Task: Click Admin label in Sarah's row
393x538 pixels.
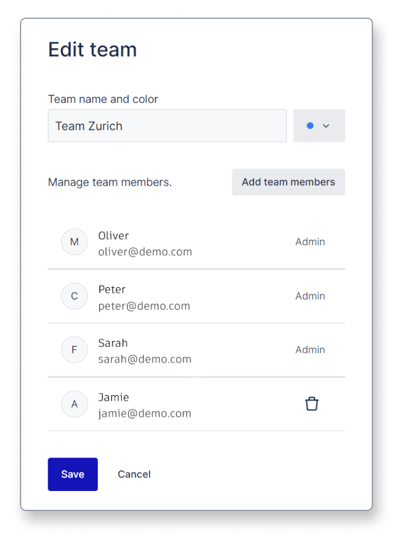Action: coord(310,350)
